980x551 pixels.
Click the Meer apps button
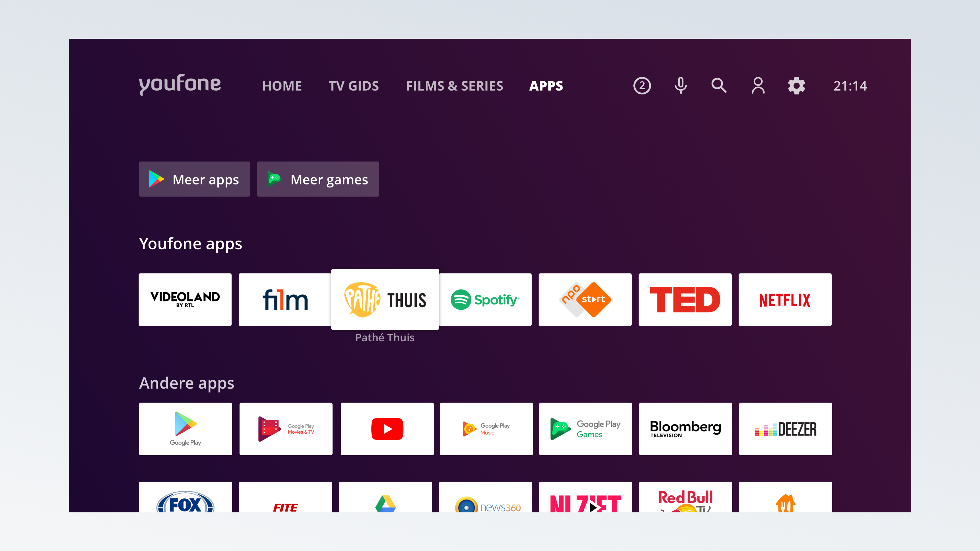194,179
